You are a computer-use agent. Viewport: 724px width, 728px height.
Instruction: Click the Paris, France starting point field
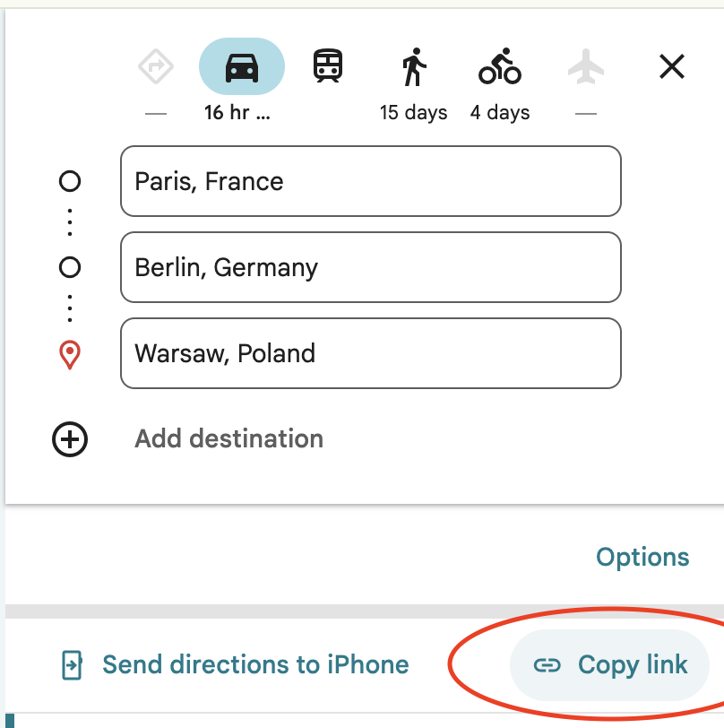pos(370,181)
